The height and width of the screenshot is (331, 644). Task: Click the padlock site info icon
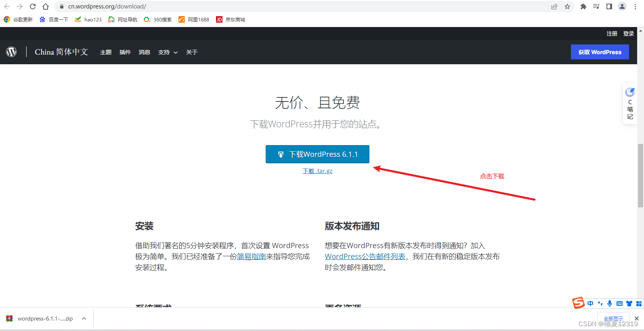tap(62, 6)
